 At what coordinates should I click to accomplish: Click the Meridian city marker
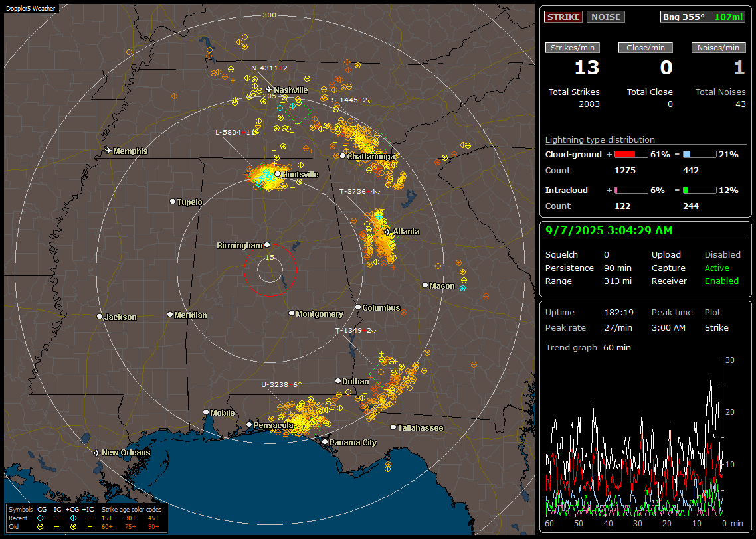point(169,314)
